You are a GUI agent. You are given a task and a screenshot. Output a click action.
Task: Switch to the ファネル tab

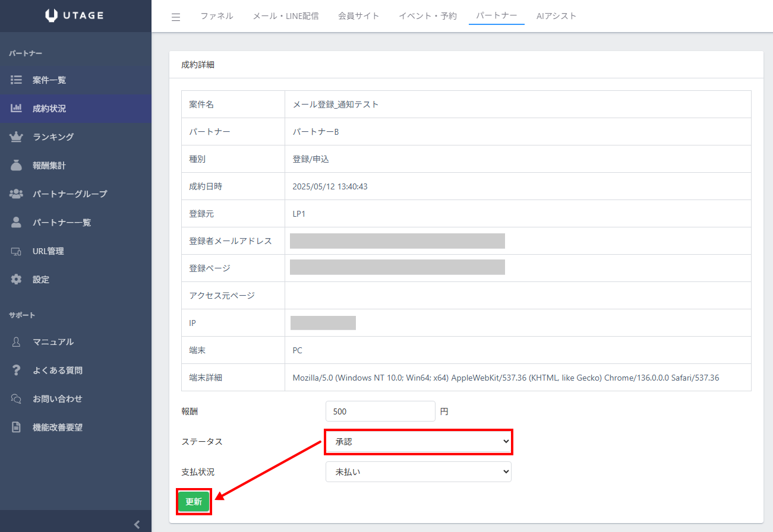[217, 16]
